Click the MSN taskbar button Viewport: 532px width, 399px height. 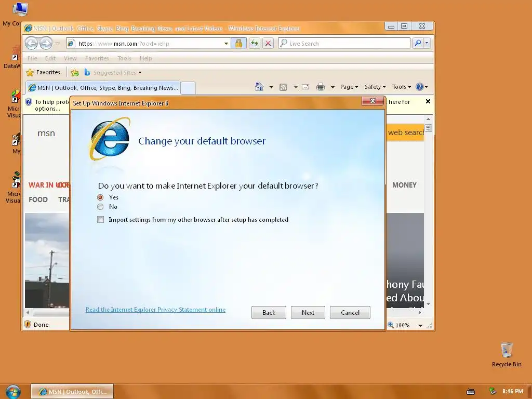[72, 392]
